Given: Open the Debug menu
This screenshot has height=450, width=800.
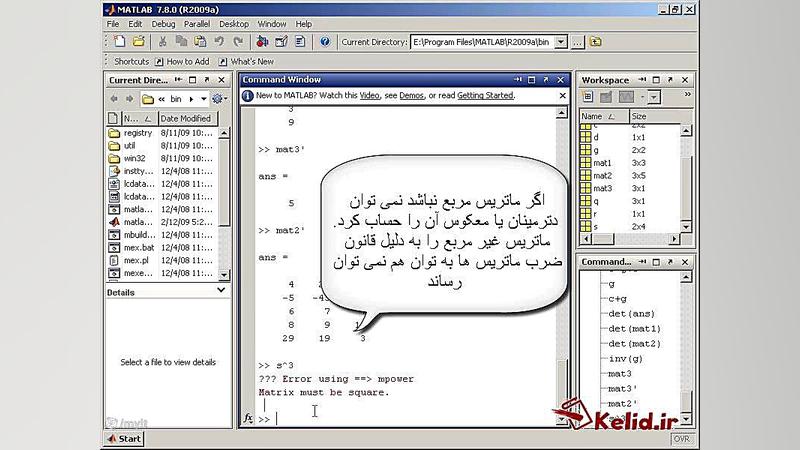Looking at the screenshot, I should coord(163,24).
